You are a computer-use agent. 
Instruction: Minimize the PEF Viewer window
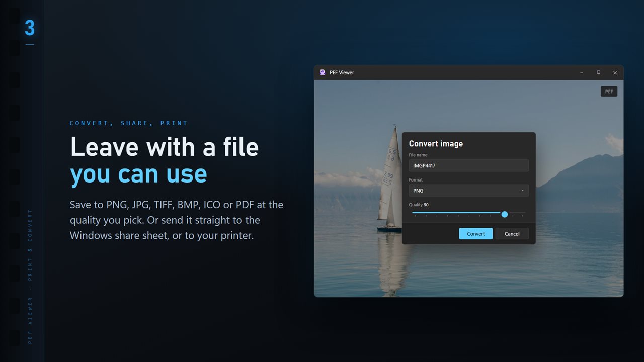tap(582, 73)
